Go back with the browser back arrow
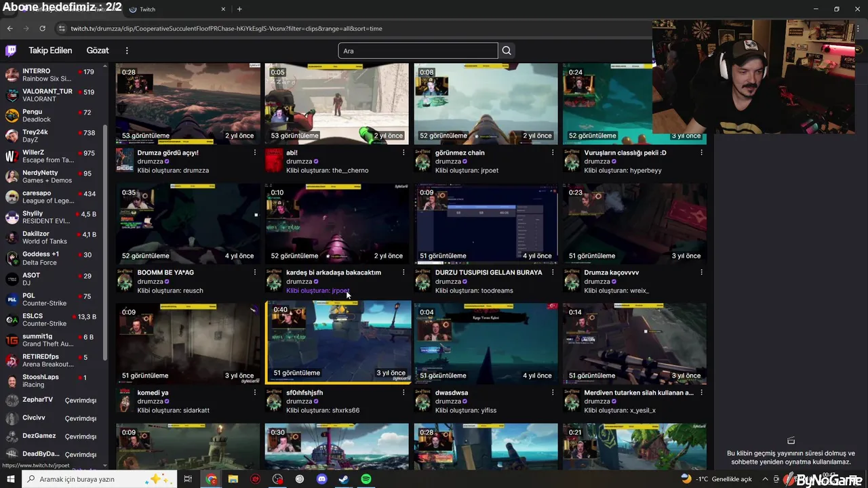868x488 pixels. tap(9, 28)
